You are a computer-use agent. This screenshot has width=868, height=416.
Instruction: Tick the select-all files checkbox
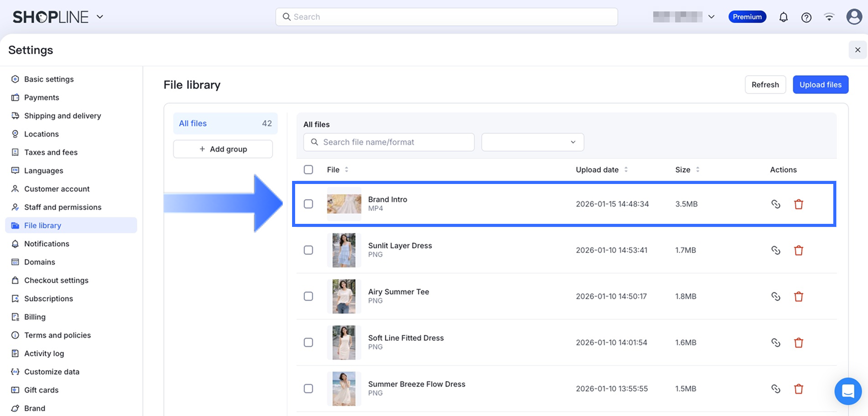click(308, 170)
